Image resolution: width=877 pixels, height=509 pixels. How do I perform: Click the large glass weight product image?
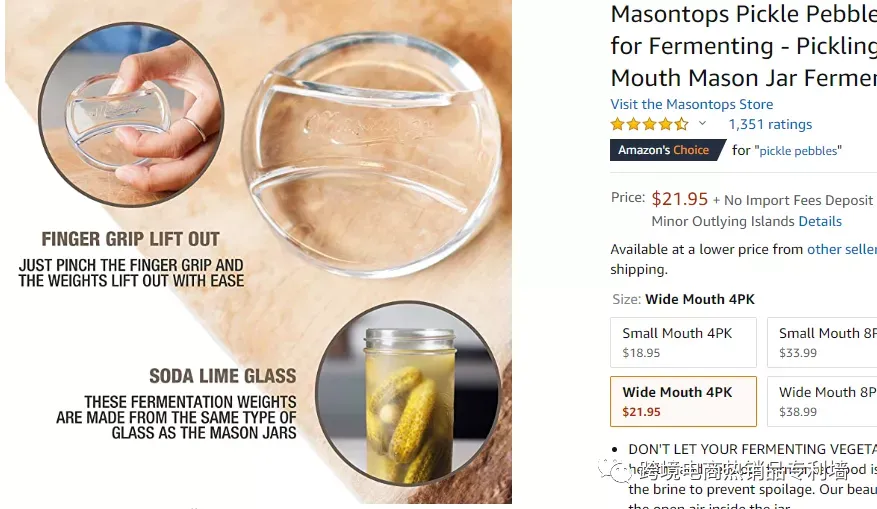click(x=371, y=155)
